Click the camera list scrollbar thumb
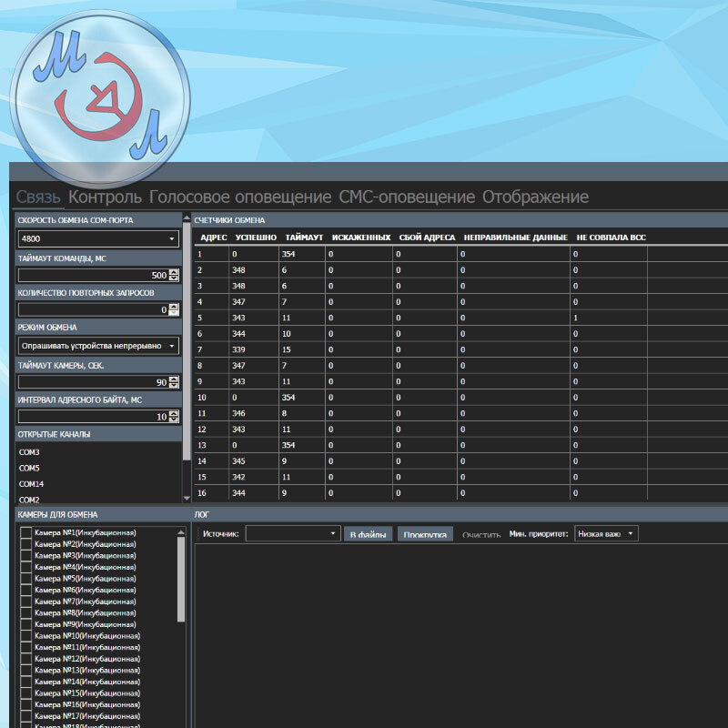The height and width of the screenshot is (728, 728). pos(181,580)
